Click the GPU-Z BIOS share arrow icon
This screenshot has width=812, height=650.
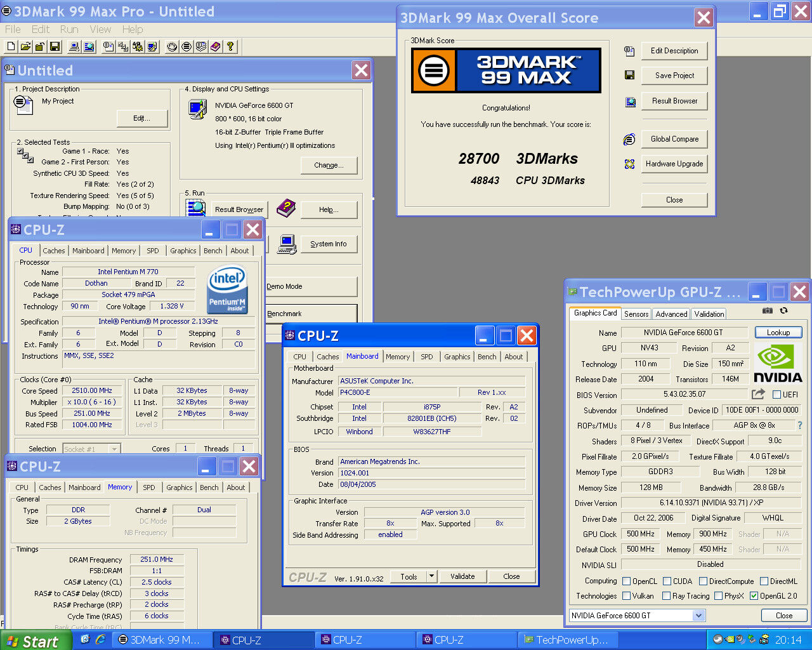coord(758,394)
